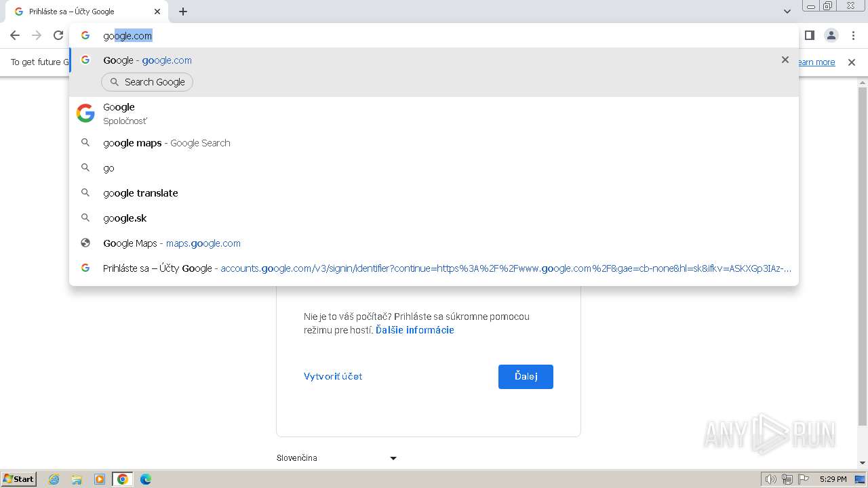Viewport: 868px width, 488px height.
Task: Open the Action Center flag icon
Action: click(x=804, y=479)
